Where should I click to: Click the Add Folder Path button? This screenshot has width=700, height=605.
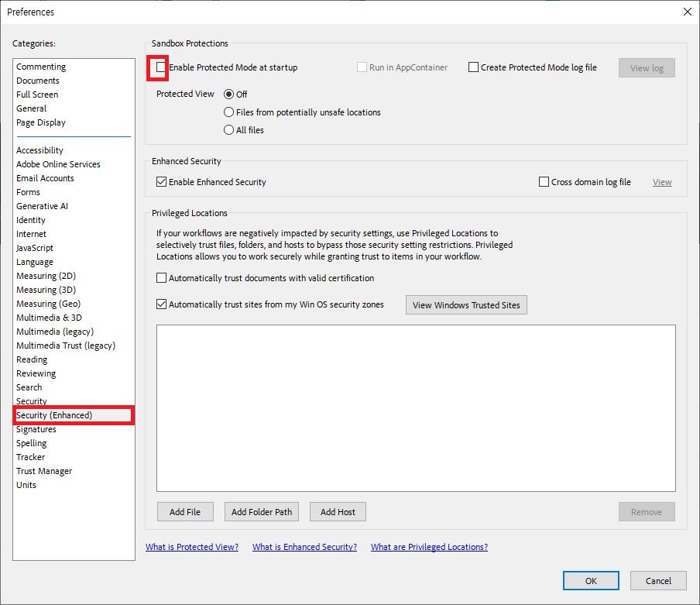pyautogui.click(x=262, y=512)
